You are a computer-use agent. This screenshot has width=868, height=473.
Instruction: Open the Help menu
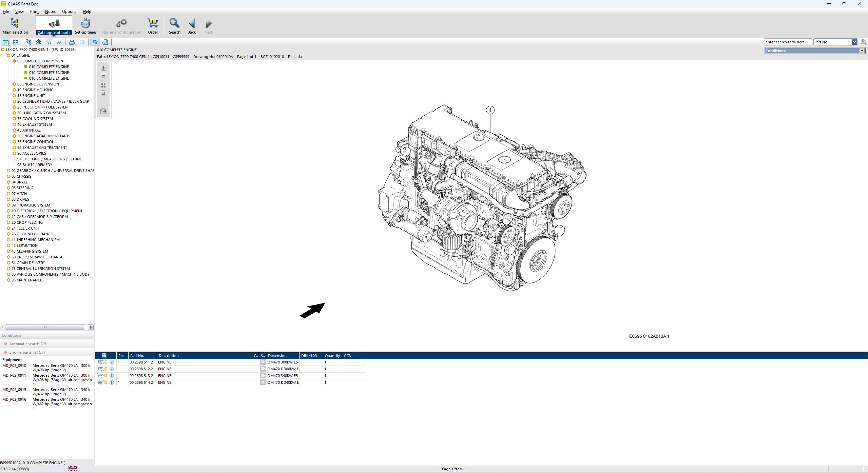pyautogui.click(x=87, y=12)
